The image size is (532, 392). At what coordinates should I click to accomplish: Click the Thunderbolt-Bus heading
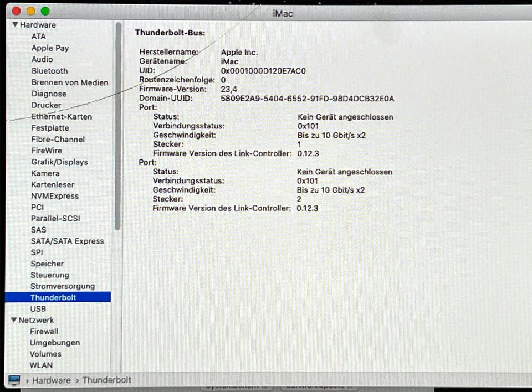coord(170,33)
